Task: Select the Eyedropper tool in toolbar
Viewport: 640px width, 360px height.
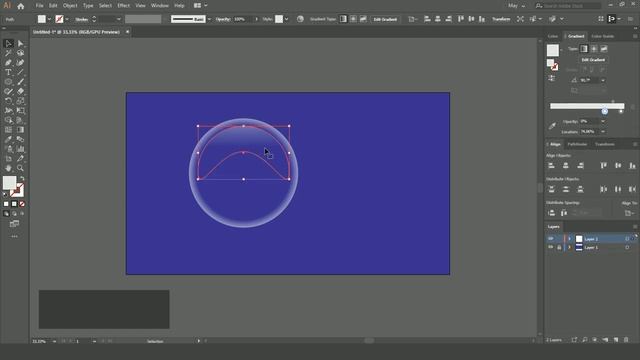Action: click(8, 139)
